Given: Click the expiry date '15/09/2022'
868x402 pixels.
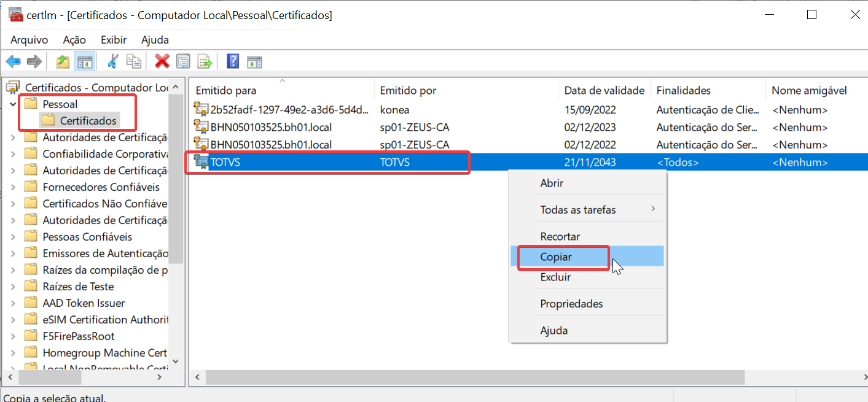Looking at the screenshot, I should pyautogui.click(x=590, y=110).
